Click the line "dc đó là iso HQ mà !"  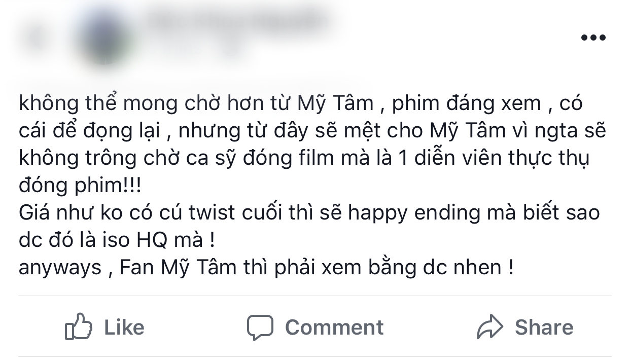[x=117, y=240]
